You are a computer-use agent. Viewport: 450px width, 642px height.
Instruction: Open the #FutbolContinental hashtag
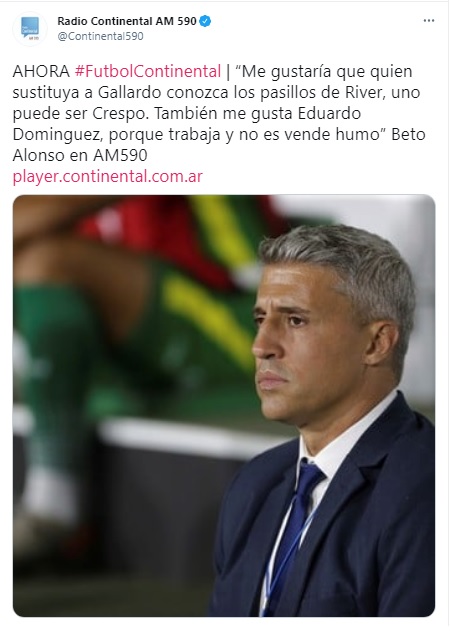click(148, 71)
